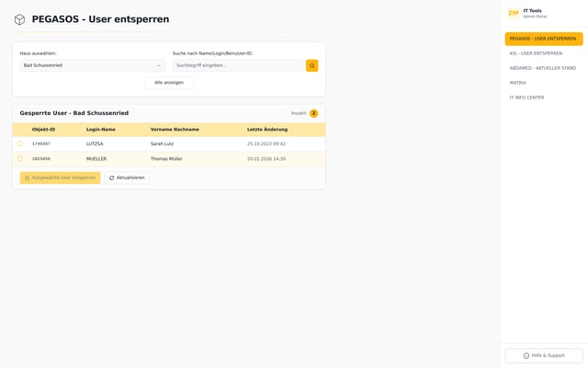The image size is (588, 368).
Task: Click the orange search magnifier button
Action: click(x=311, y=65)
